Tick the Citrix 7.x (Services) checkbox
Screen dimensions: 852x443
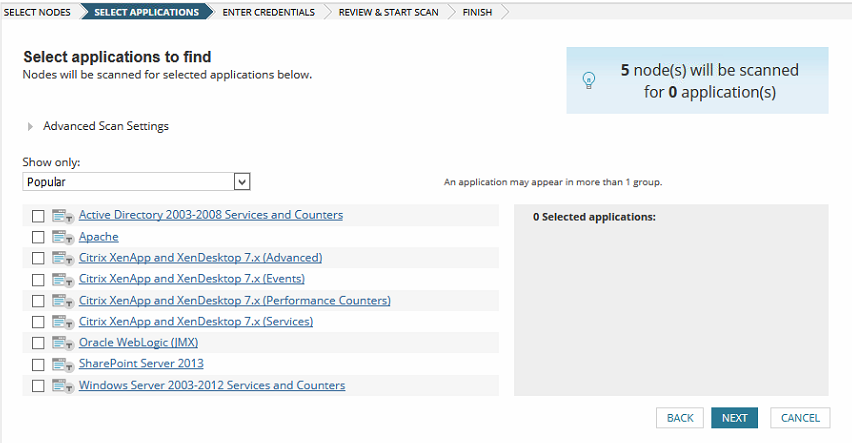pos(38,322)
